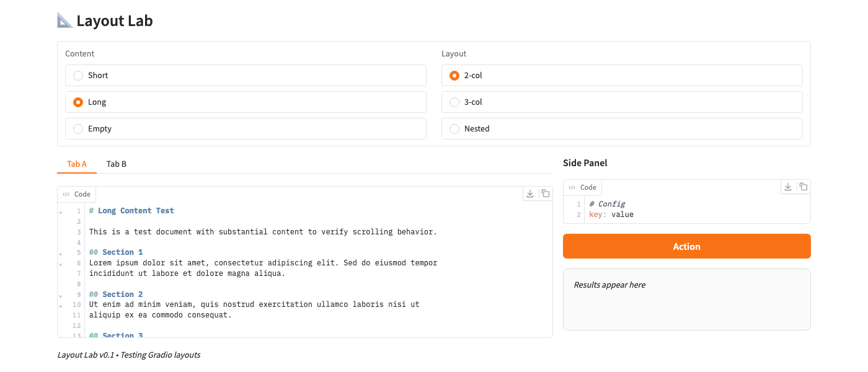Click the Side Panel code brackets icon
The width and height of the screenshot is (868, 372).
pos(572,188)
